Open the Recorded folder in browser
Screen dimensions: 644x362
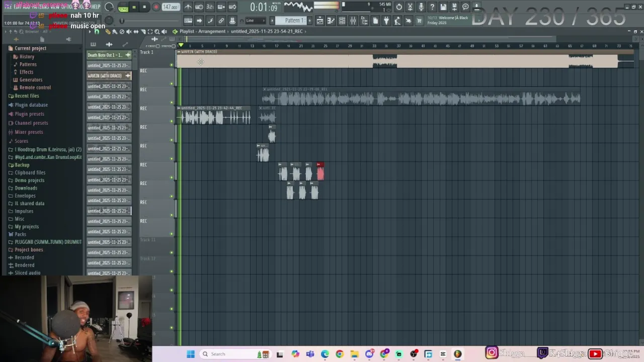click(x=24, y=257)
